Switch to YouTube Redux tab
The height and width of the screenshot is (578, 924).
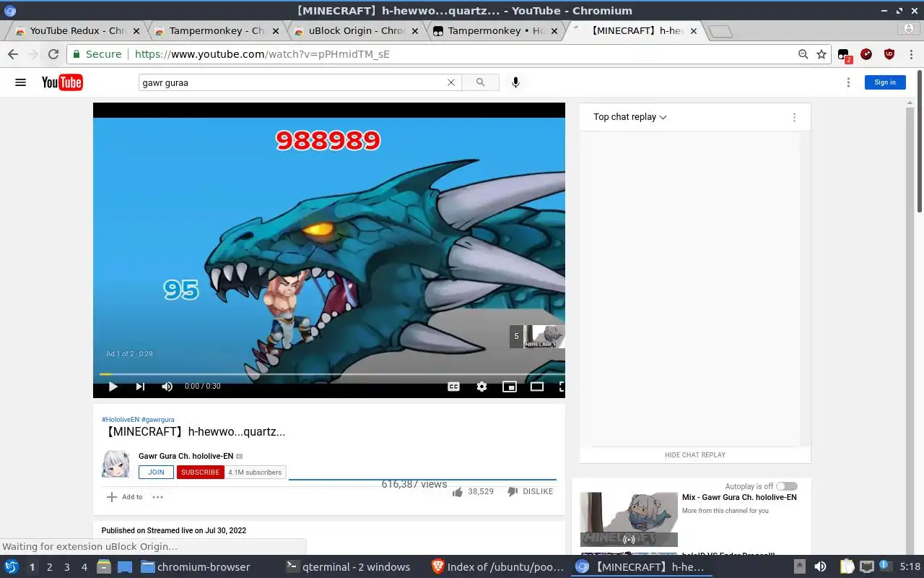click(x=78, y=31)
